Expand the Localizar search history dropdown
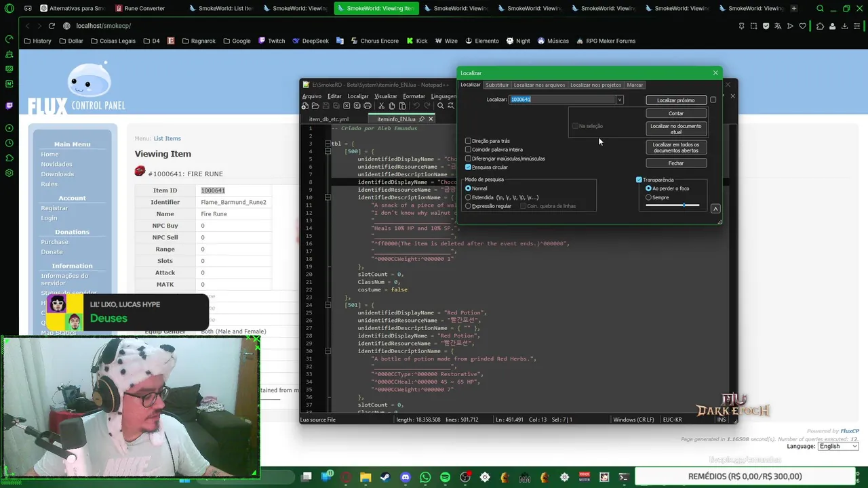Screen dimensions: 868x488 tap(619, 100)
